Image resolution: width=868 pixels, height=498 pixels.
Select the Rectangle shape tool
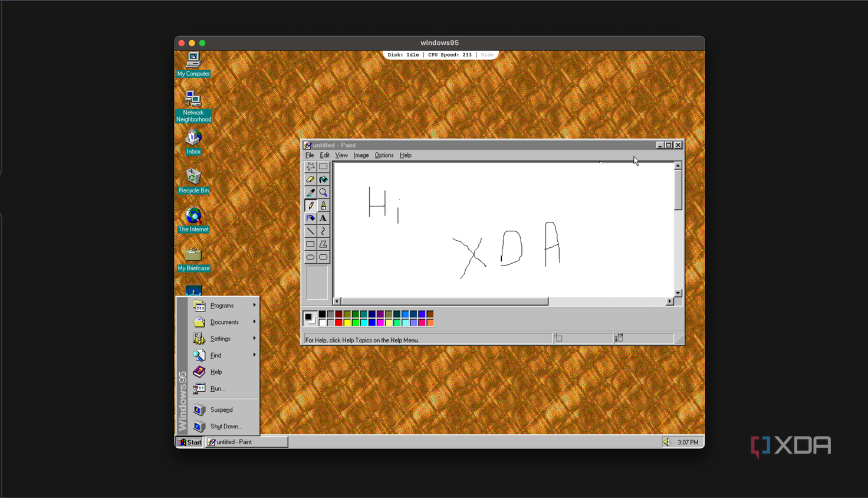(x=310, y=244)
